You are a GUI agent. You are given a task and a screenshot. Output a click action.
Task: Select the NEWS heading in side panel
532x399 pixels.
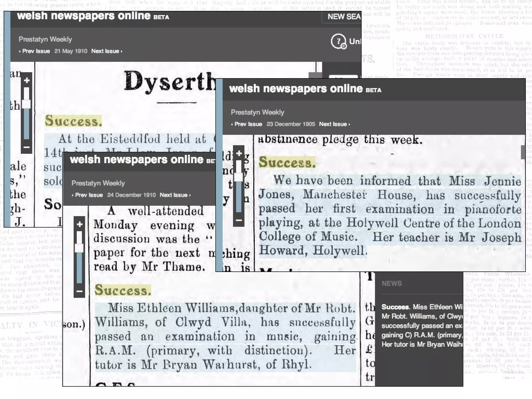[x=391, y=283]
